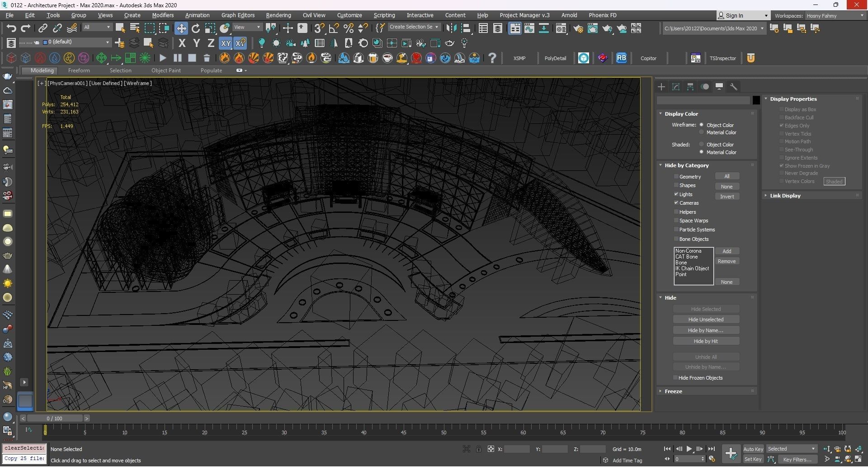Click the Rectangular Selection Region icon
Viewport: 868px width, 470px height.
149,28
